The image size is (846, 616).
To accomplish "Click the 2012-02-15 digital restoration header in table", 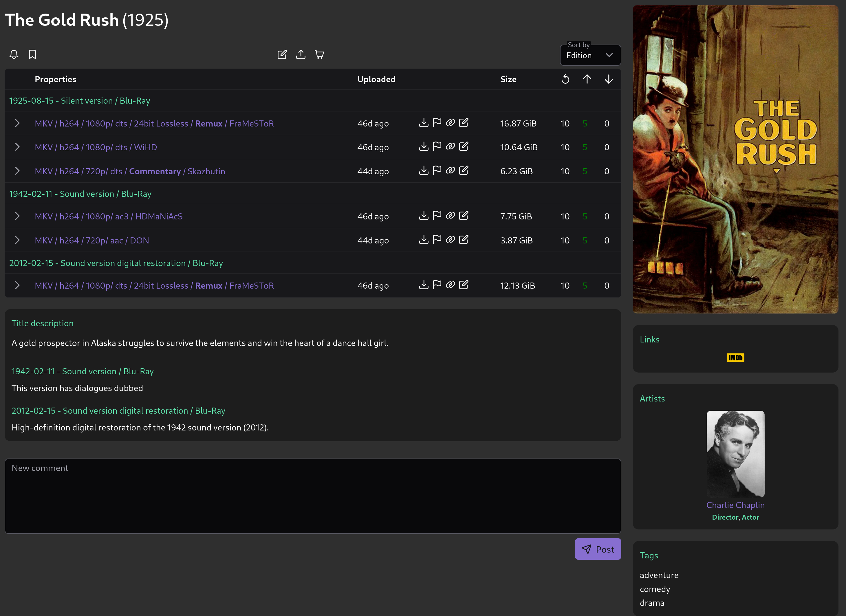I will (x=116, y=263).
